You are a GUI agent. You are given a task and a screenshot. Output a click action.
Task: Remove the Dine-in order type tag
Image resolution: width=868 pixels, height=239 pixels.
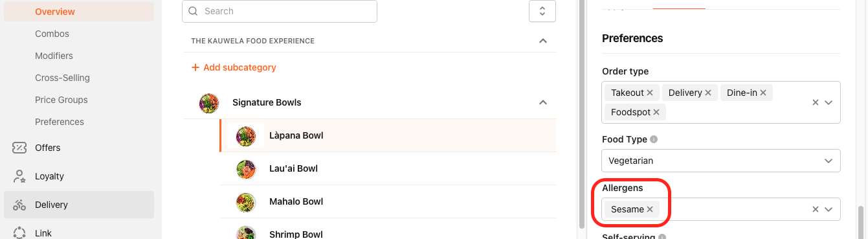click(x=763, y=93)
